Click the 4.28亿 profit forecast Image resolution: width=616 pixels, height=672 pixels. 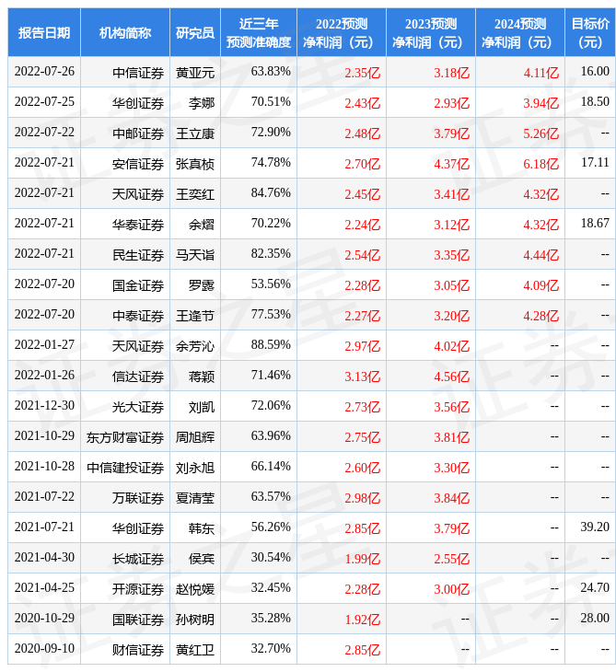541,316
